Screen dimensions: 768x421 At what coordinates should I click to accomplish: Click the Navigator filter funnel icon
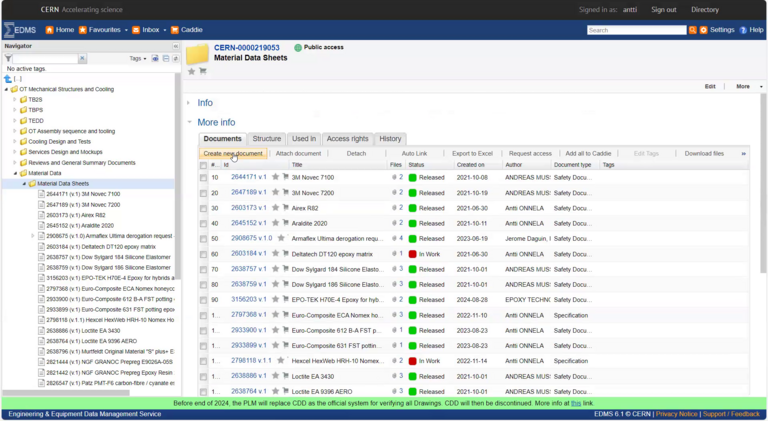point(8,58)
